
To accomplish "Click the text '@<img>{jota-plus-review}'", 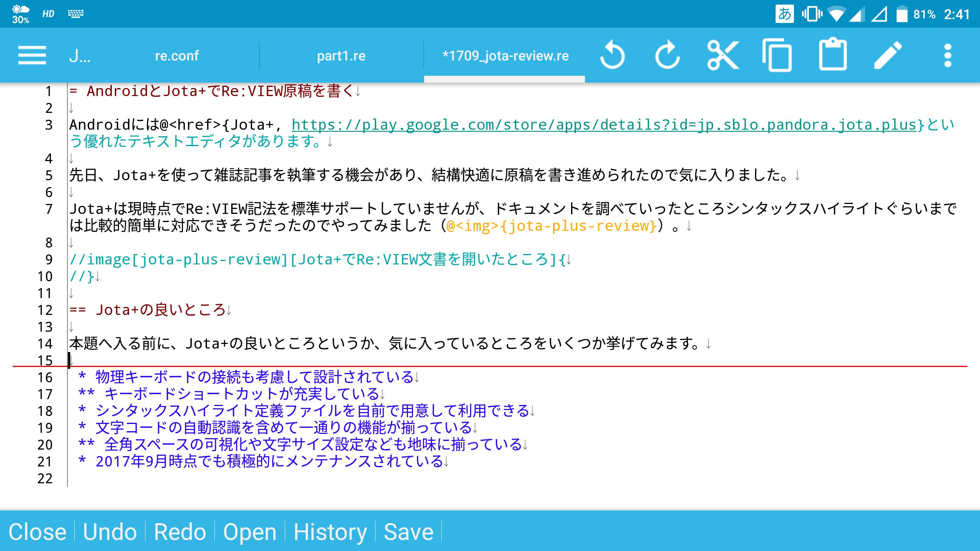I will tap(552, 226).
